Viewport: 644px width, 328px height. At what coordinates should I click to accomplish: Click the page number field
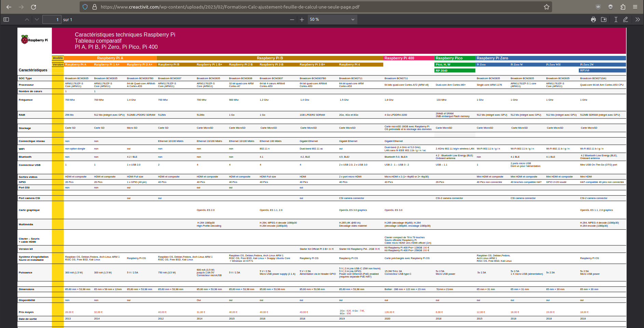(x=52, y=19)
